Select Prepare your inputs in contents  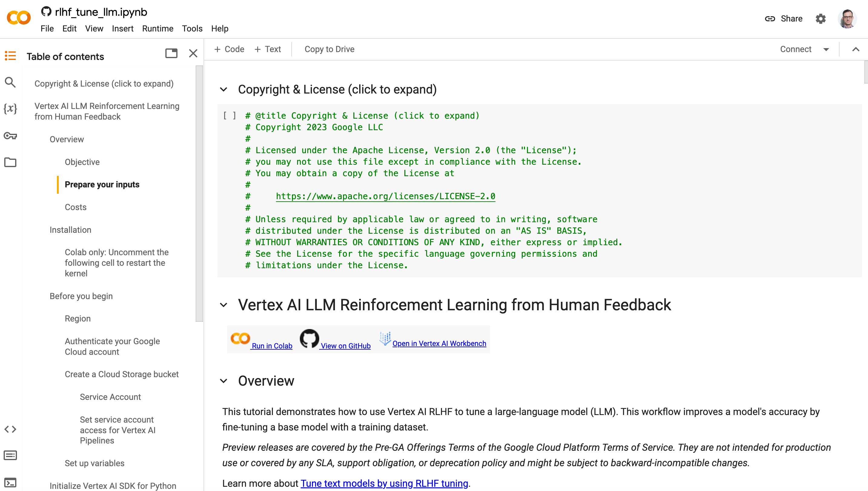102,184
